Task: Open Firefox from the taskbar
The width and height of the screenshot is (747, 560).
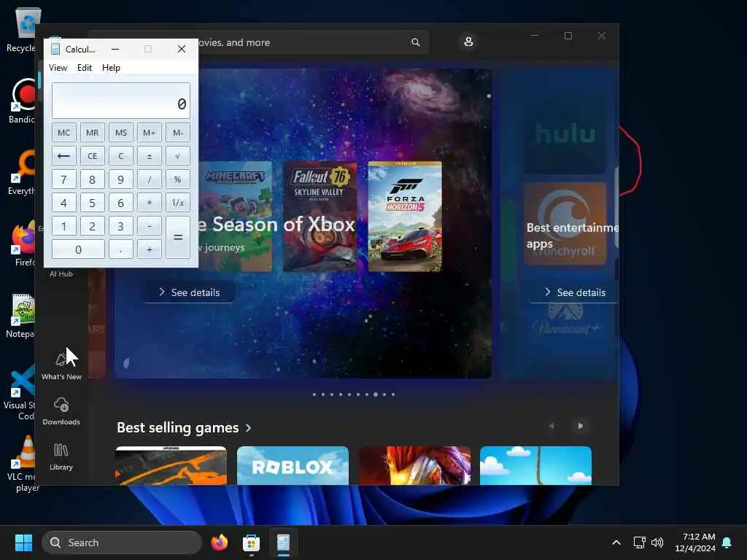Action: click(x=219, y=542)
